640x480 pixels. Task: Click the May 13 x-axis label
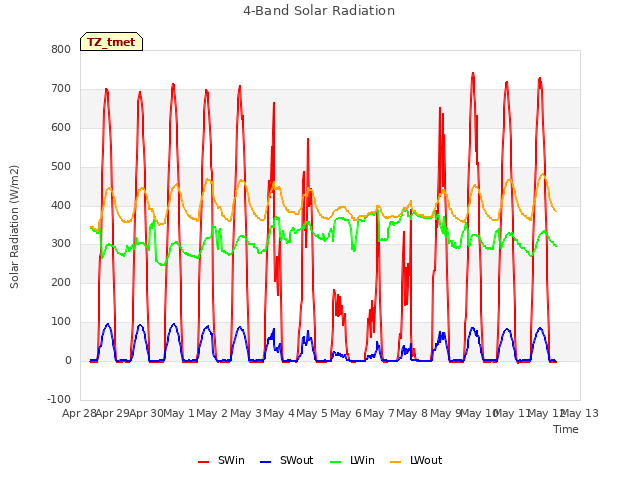(x=580, y=413)
